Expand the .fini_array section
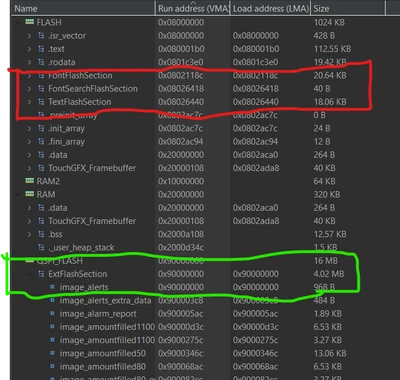The image size is (400, 380). pyautogui.click(x=29, y=142)
